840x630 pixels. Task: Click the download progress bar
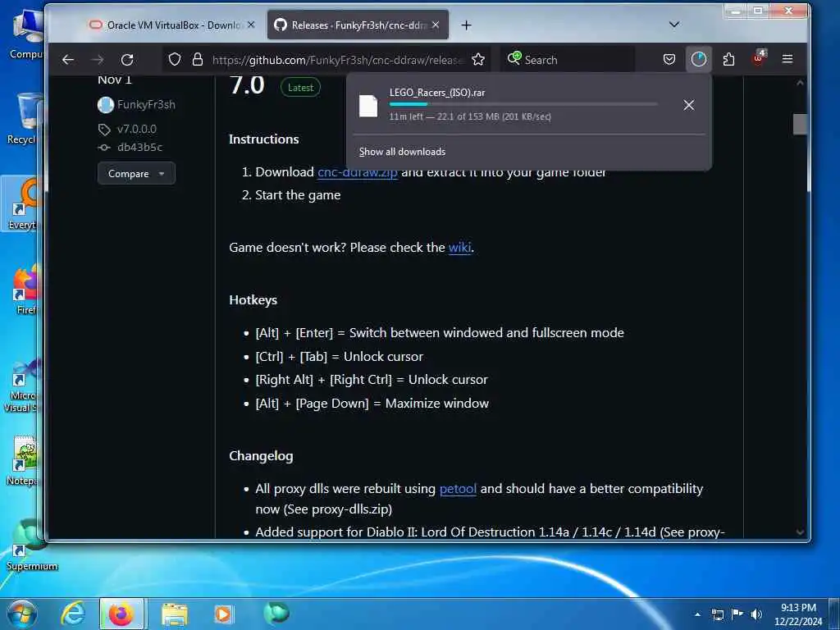(x=523, y=104)
